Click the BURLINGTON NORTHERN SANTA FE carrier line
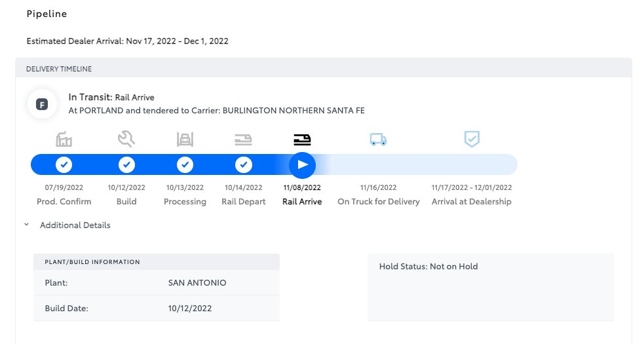644x344 pixels. tap(216, 111)
